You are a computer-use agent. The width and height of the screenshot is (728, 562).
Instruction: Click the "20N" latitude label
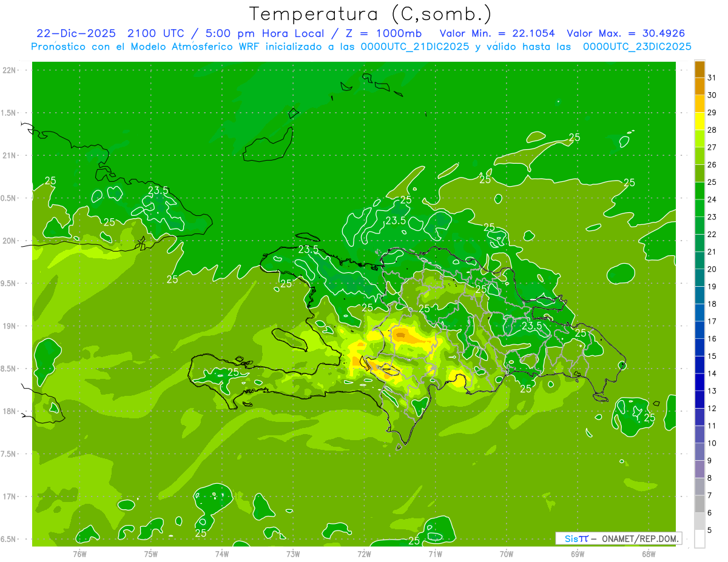click(9, 241)
